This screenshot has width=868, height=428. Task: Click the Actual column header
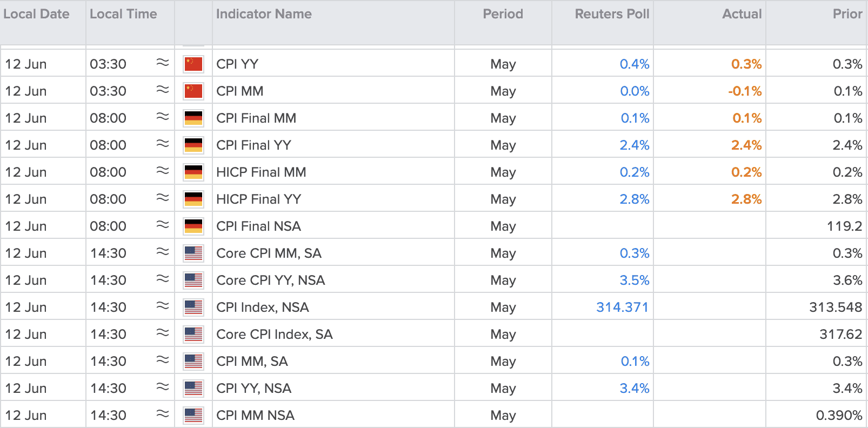pyautogui.click(x=742, y=14)
